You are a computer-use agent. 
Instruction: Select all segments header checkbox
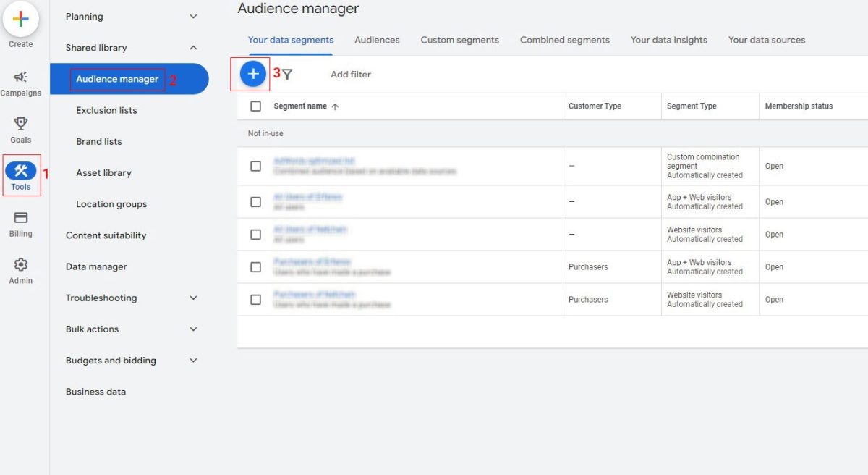(255, 106)
